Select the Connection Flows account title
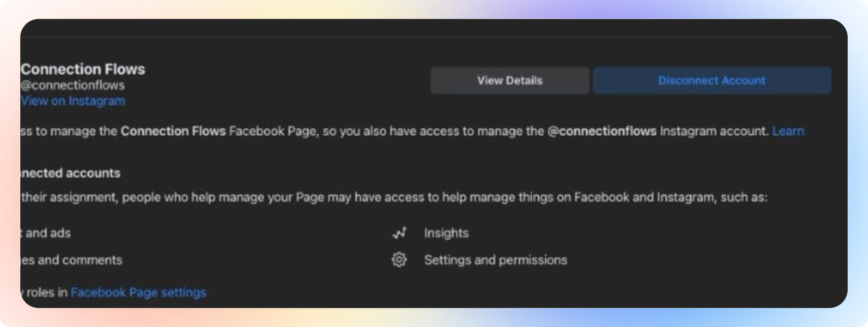The width and height of the screenshot is (868, 327). [83, 69]
